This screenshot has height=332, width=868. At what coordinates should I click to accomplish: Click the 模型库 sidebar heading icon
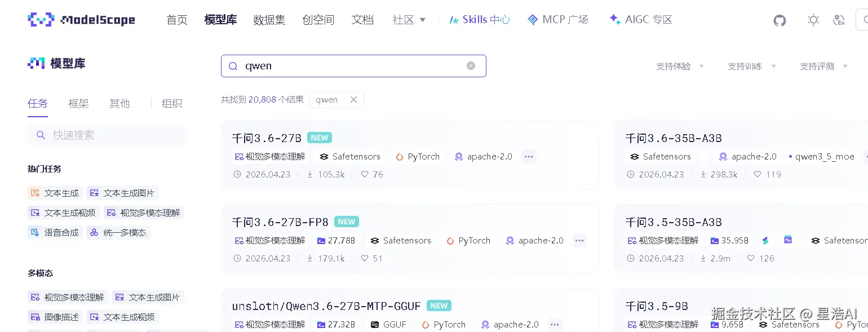coord(36,63)
